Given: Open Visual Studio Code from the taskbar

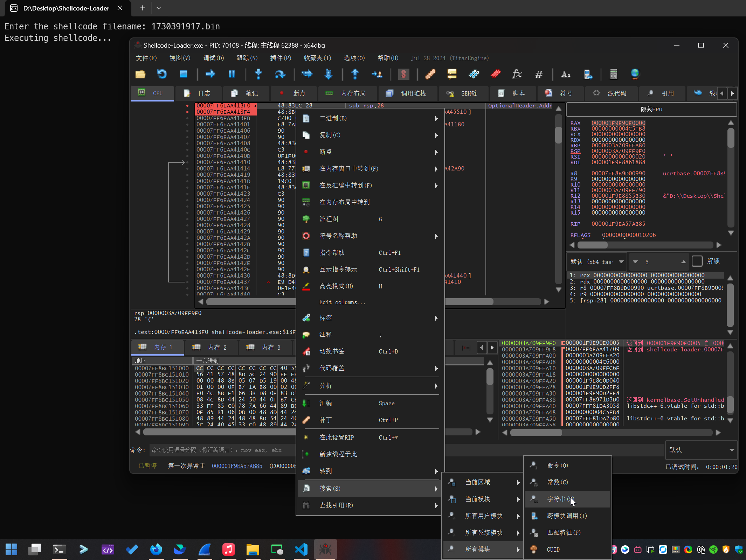Looking at the screenshot, I should tap(301, 549).
